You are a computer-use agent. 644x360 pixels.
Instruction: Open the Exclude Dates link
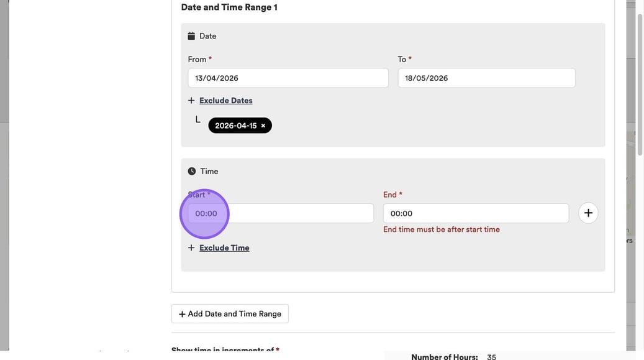coord(225,101)
